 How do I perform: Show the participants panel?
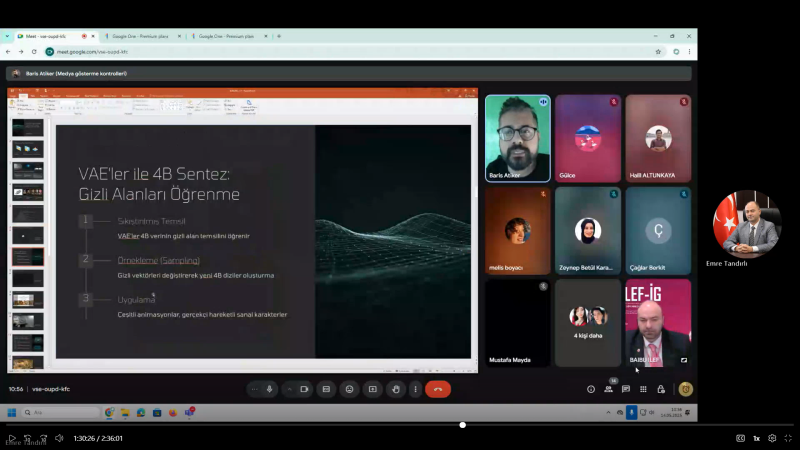[608, 389]
